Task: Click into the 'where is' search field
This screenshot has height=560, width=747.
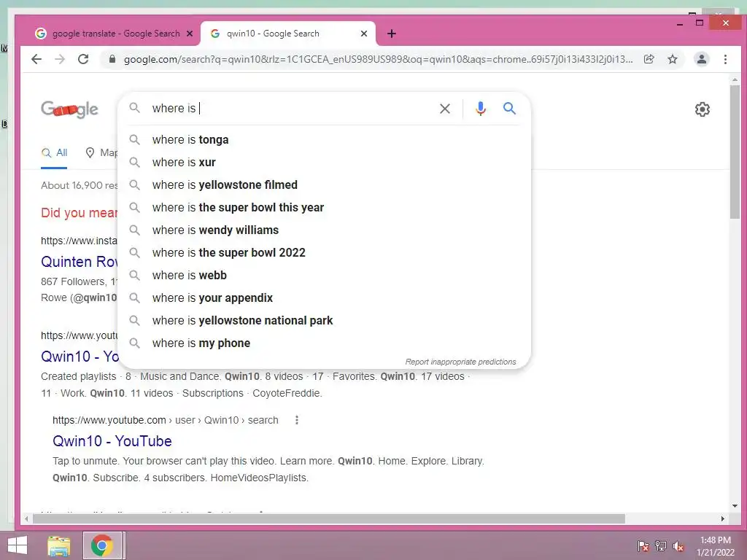Action: click(290, 109)
